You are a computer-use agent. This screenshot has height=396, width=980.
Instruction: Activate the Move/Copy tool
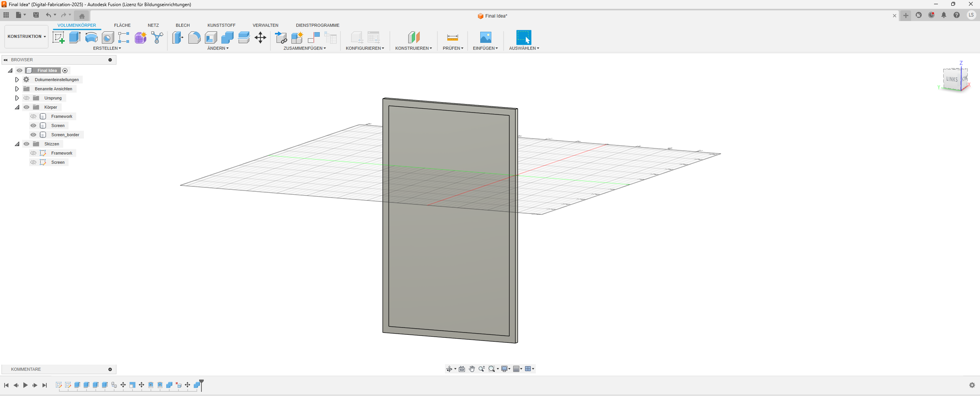[260, 37]
